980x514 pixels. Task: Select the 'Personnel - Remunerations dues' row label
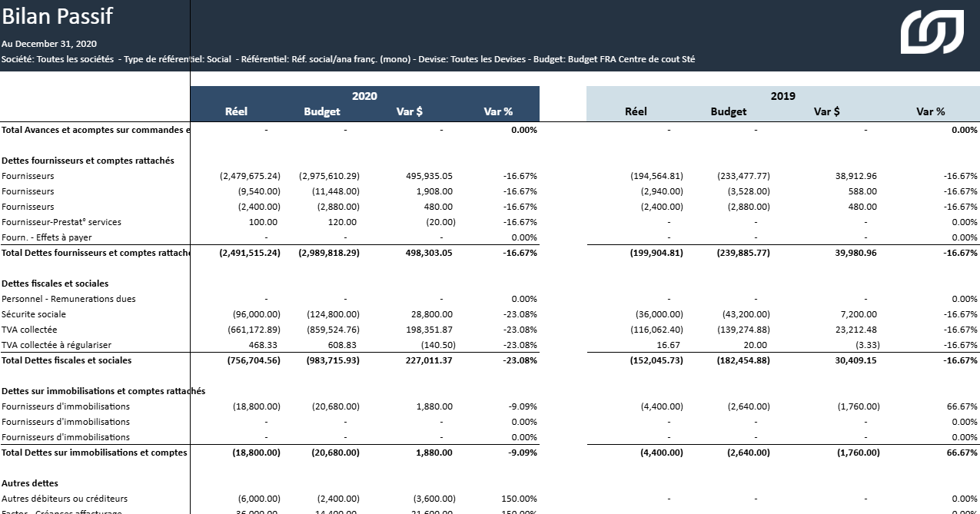pos(68,299)
